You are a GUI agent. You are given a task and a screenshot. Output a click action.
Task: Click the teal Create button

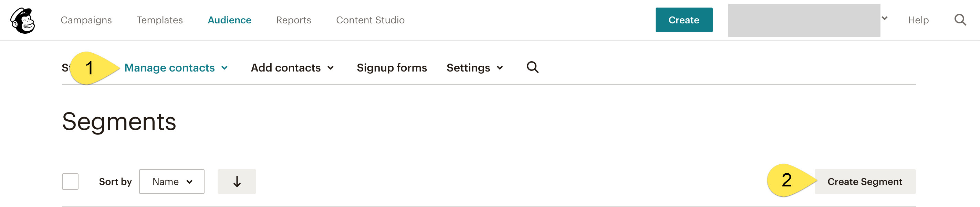684,20
